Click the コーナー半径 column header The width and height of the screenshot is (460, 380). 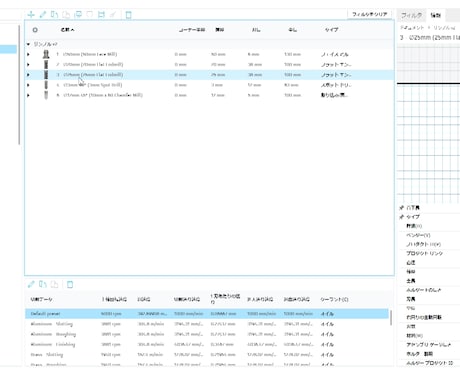[192, 30]
